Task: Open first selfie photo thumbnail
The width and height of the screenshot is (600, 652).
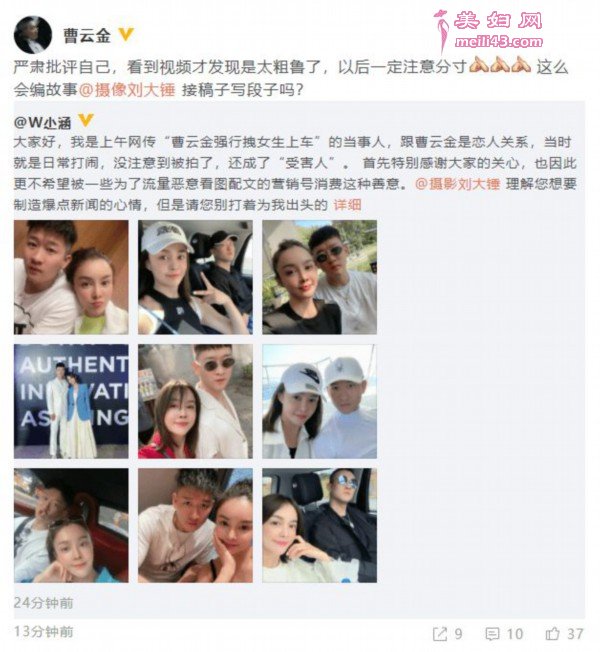Action: click(71, 277)
